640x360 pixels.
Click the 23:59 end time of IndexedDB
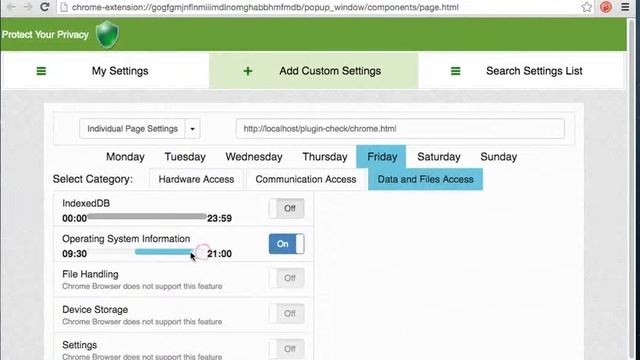coord(219,218)
